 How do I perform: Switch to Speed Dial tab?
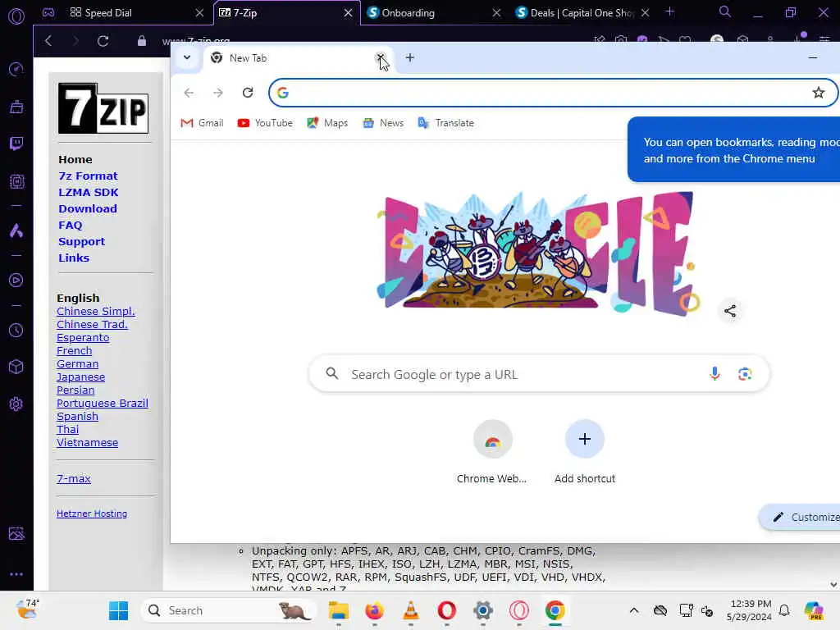[137, 13]
